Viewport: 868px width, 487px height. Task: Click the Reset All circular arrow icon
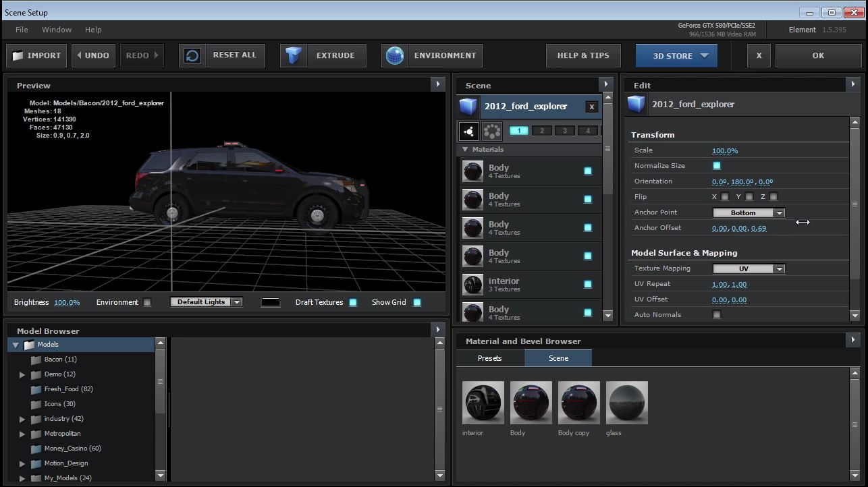(192, 55)
